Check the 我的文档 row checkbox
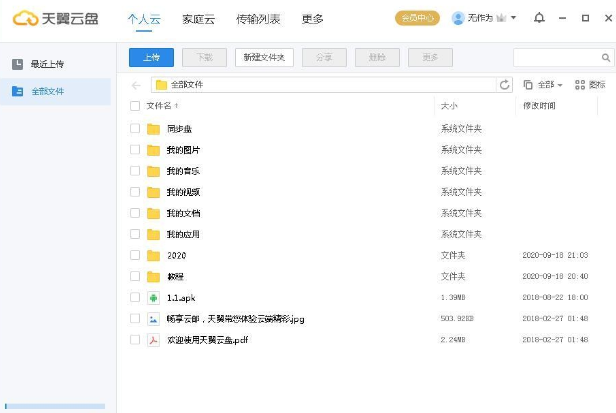The width and height of the screenshot is (616, 413). click(x=135, y=213)
